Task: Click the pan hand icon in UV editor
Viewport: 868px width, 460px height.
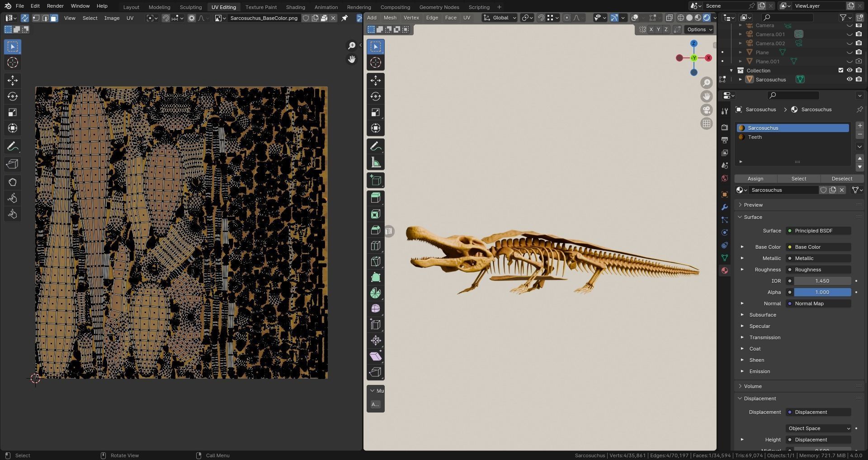Action: tap(351, 59)
